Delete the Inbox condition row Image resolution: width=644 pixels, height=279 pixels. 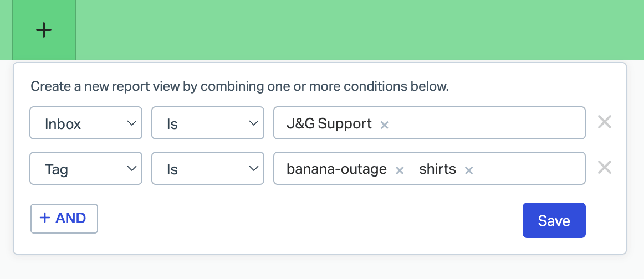click(605, 122)
